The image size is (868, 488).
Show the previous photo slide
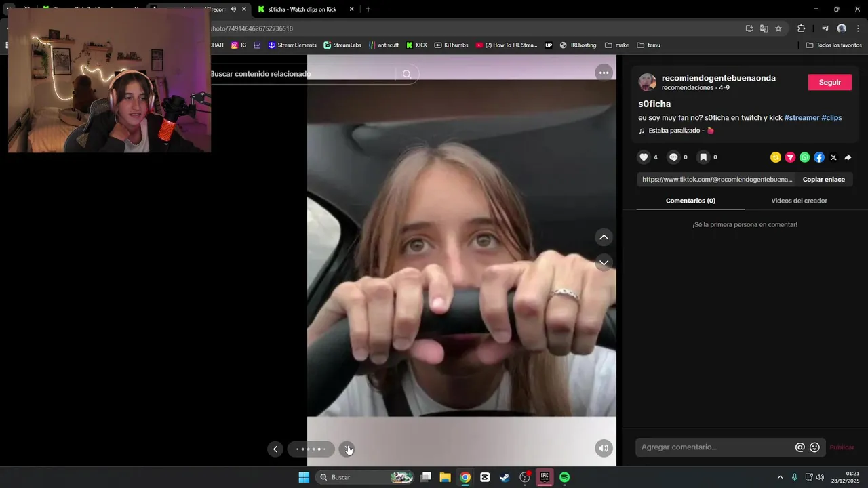[275, 449]
